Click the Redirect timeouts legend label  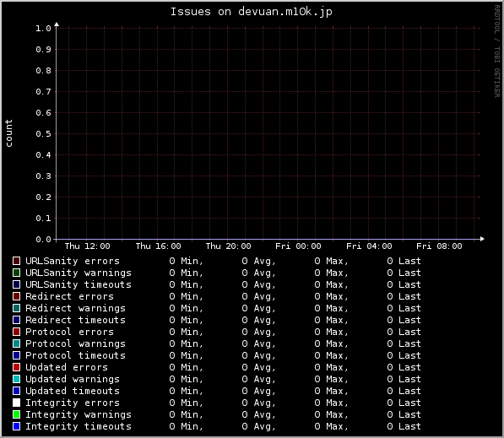(x=75, y=320)
